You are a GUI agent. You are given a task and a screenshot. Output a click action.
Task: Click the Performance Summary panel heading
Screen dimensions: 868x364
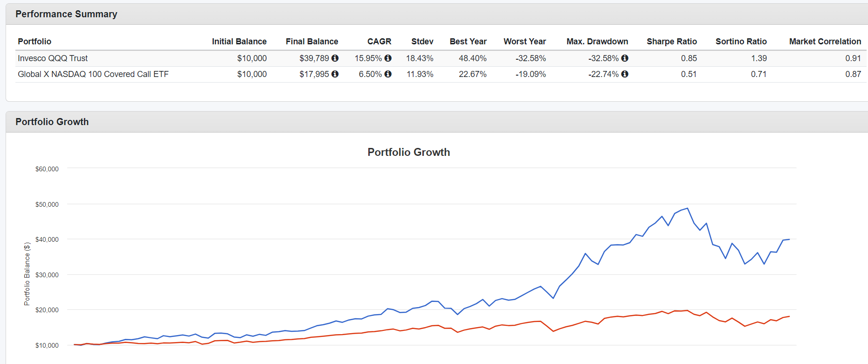pyautogui.click(x=66, y=14)
